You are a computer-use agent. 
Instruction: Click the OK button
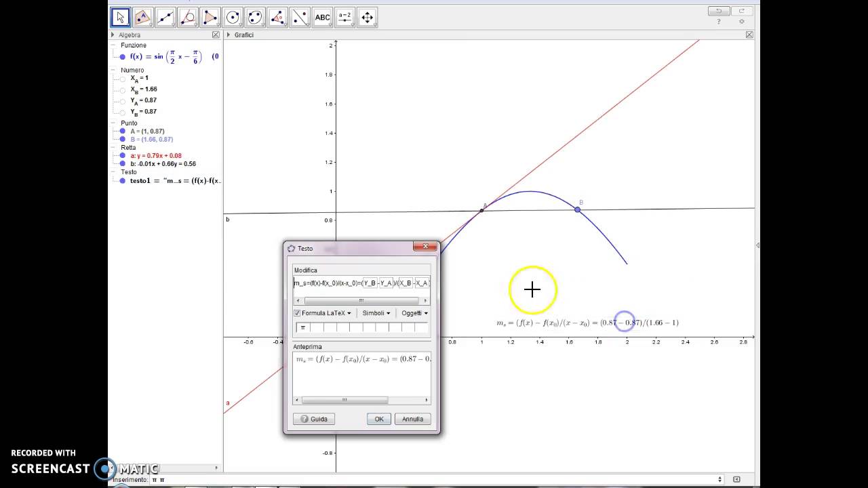[379, 419]
